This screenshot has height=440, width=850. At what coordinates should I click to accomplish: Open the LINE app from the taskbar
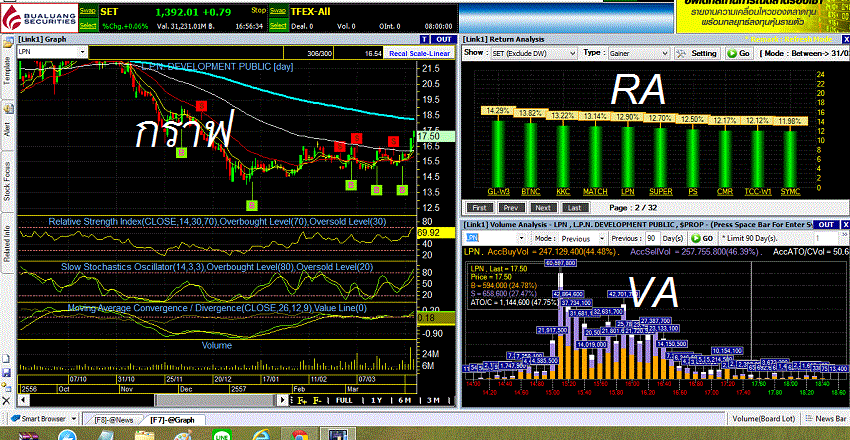pyautogui.click(x=221, y=435)
